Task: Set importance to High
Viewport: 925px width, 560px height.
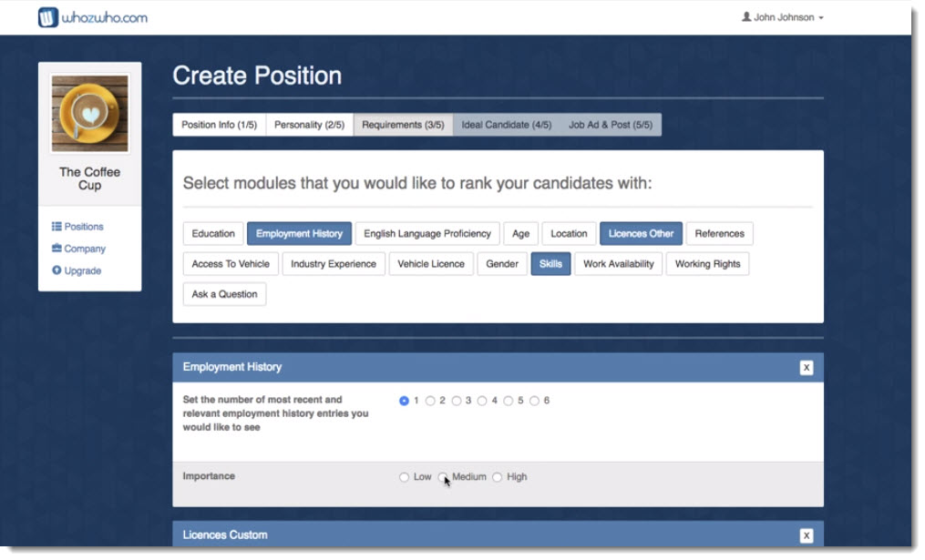Action: click(x=497, y=477)
